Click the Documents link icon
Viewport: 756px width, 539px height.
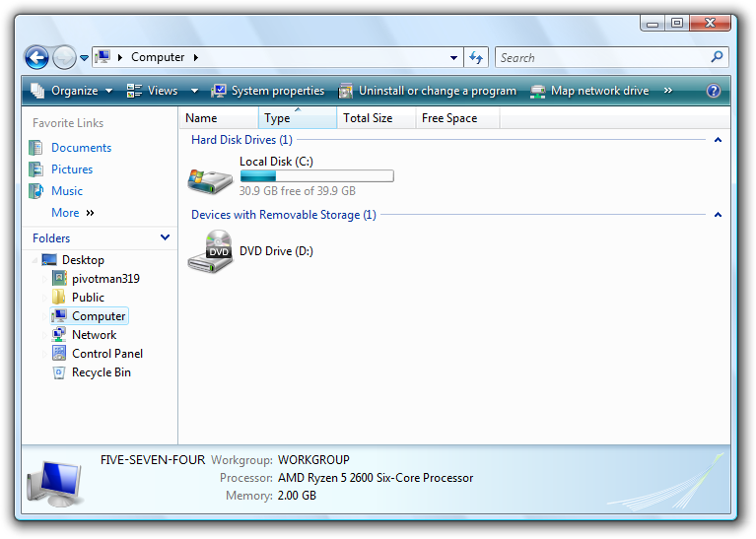[x=35, y=148]
